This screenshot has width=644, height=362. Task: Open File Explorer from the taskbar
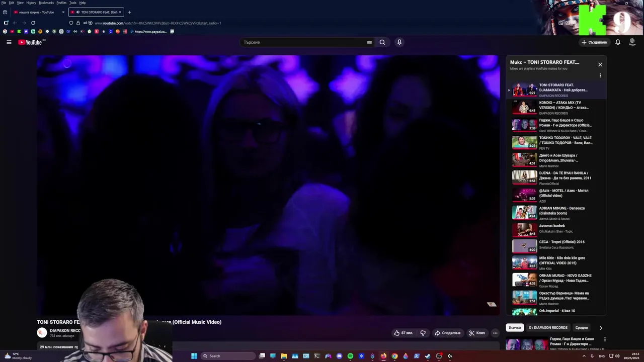(x=284, y=356)
